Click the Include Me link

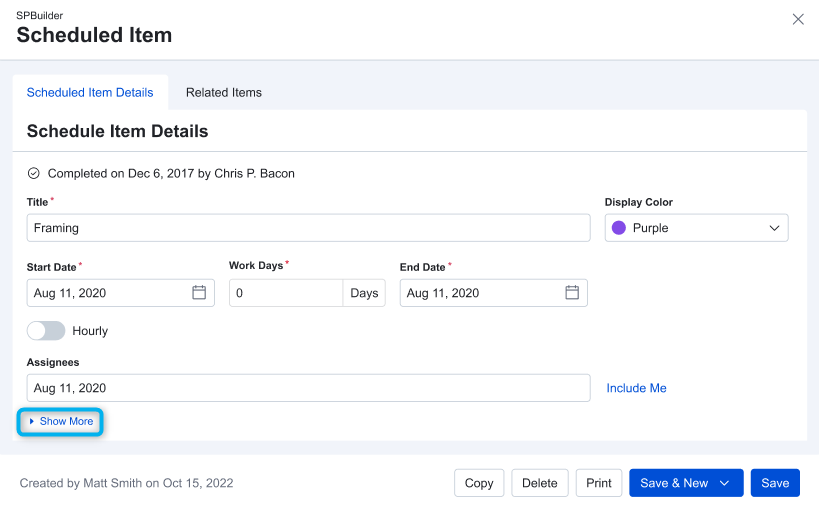pos(636,388)
